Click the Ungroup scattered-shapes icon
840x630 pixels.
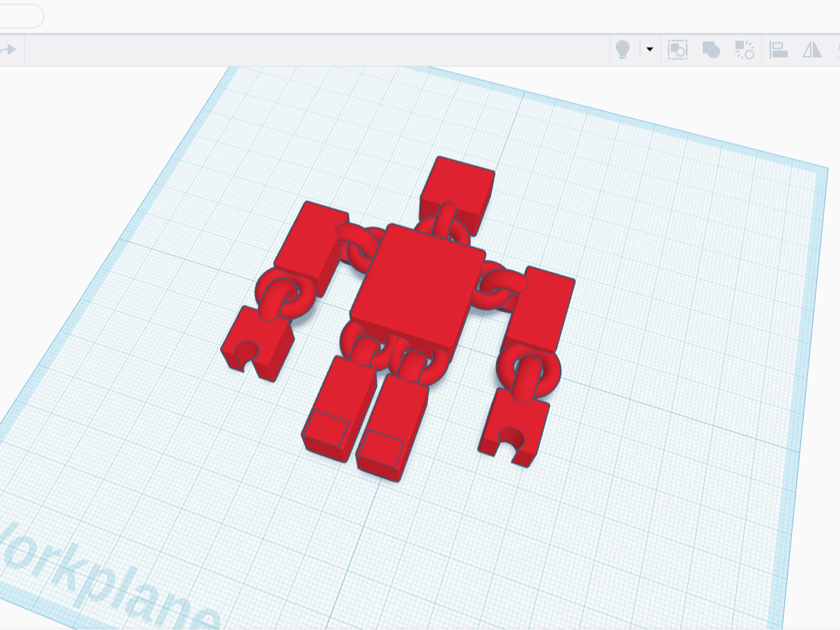pyautogui.click(x=745, y=50)
